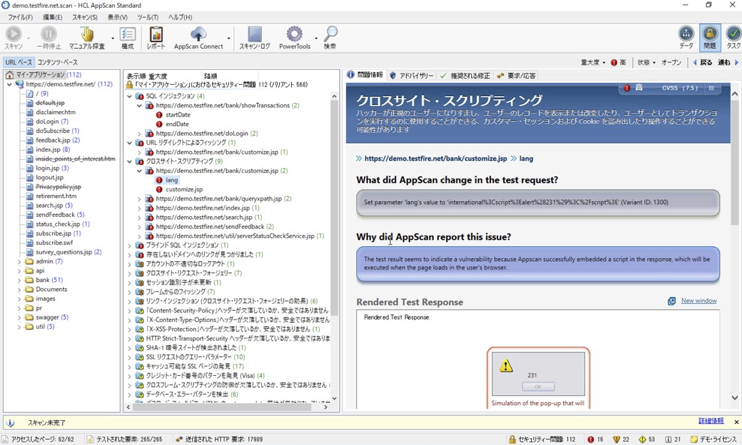The image size is (742, 445).
Task: Select the startDate issue item
Action: [x=178, y=115]
